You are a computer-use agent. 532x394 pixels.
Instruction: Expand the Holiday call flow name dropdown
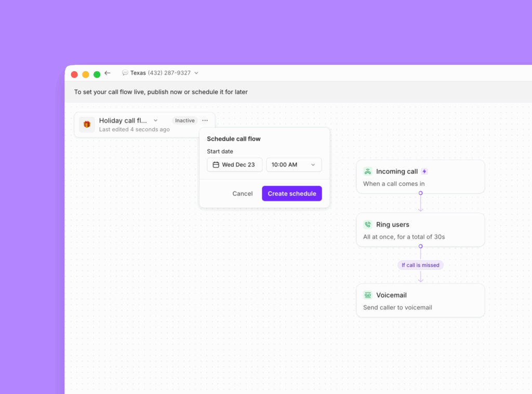tap(155, 120)
